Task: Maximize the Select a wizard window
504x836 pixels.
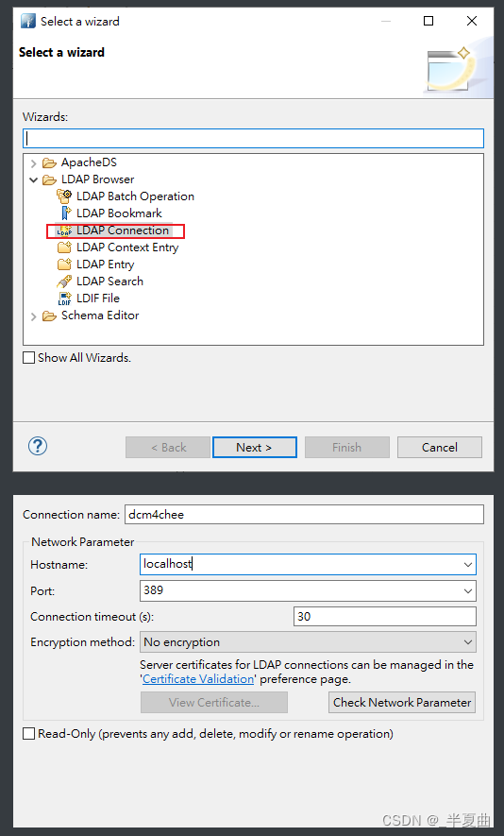Action: pyautogui.click(x=428, y=21)
